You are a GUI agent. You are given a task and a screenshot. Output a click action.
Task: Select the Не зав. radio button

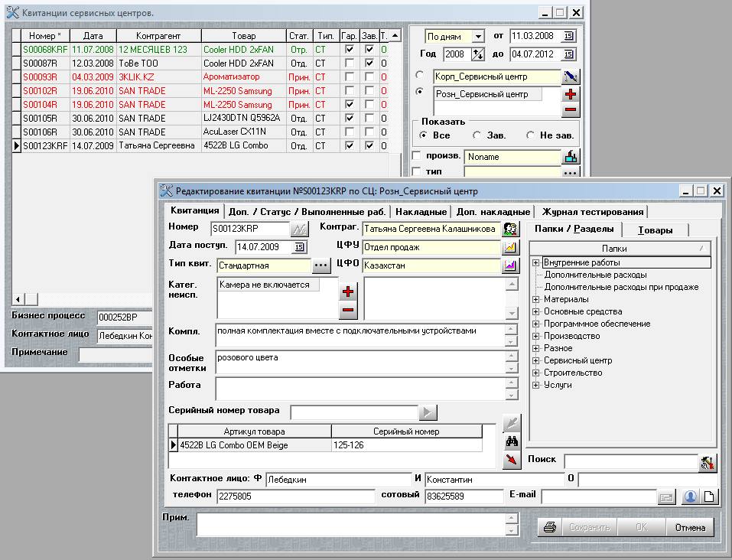coord(530,135)
